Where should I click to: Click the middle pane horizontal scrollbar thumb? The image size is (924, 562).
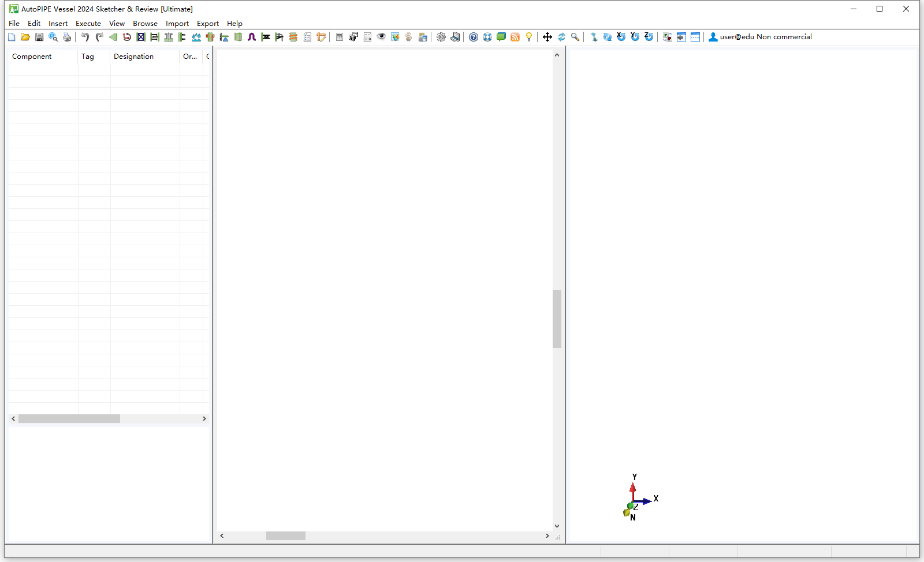[286, 536]
